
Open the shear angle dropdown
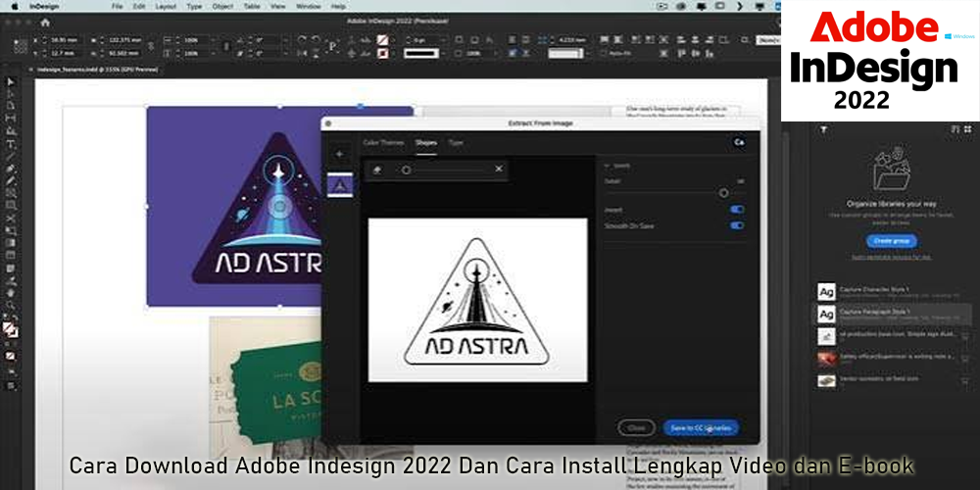283,53
